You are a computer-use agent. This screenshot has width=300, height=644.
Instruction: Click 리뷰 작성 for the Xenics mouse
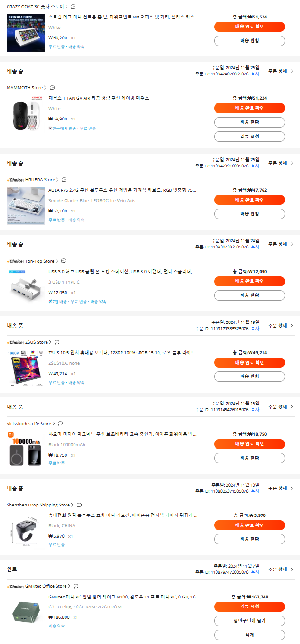250,137
